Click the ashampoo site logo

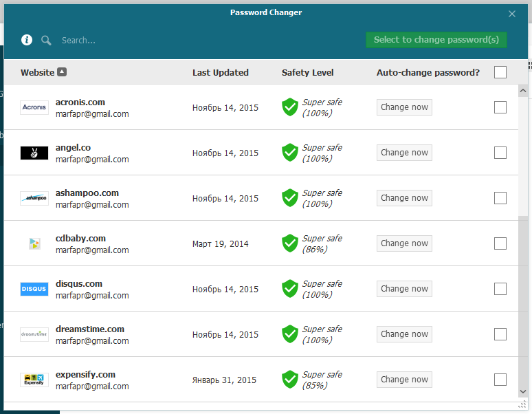[34, 198]
